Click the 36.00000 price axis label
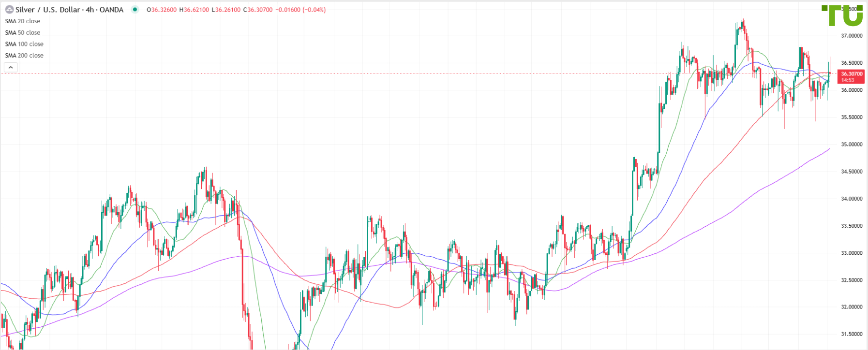The width and height of the screenshot is (868, 350). [852, 90]
